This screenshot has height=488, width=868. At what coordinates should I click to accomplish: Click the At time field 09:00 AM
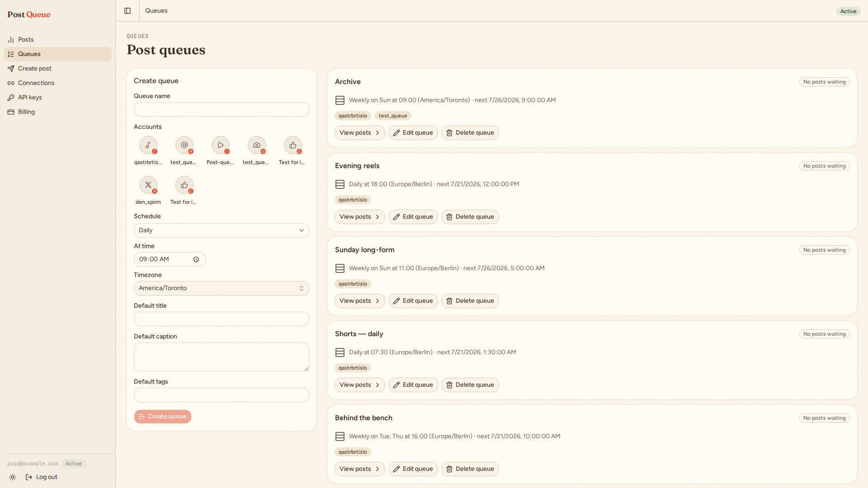click(x=170, y=259)
